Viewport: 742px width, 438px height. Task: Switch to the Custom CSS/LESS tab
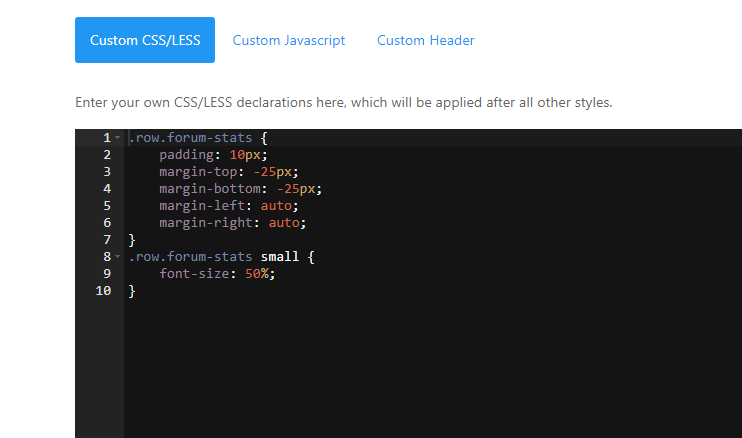tap(145, 40)
